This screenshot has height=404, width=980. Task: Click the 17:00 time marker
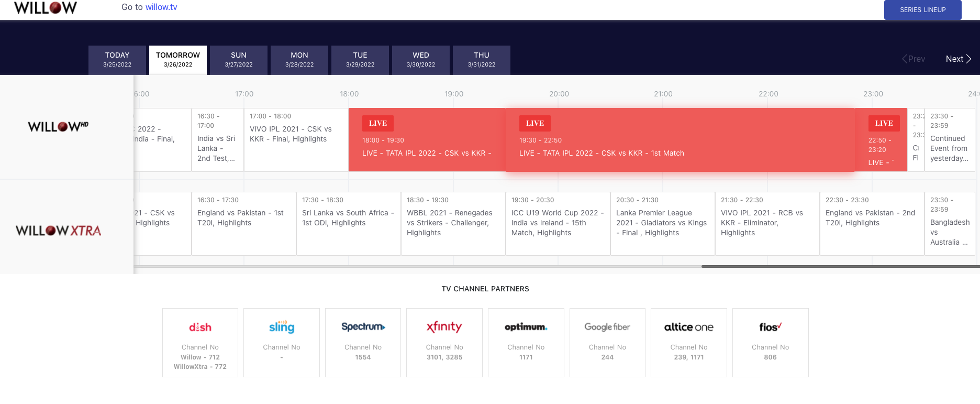pos(244,94)
